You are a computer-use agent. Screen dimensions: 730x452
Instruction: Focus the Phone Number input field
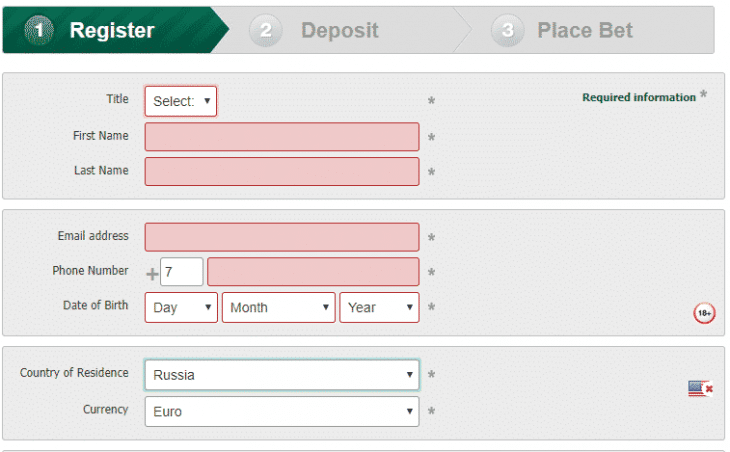click(313, 272)
